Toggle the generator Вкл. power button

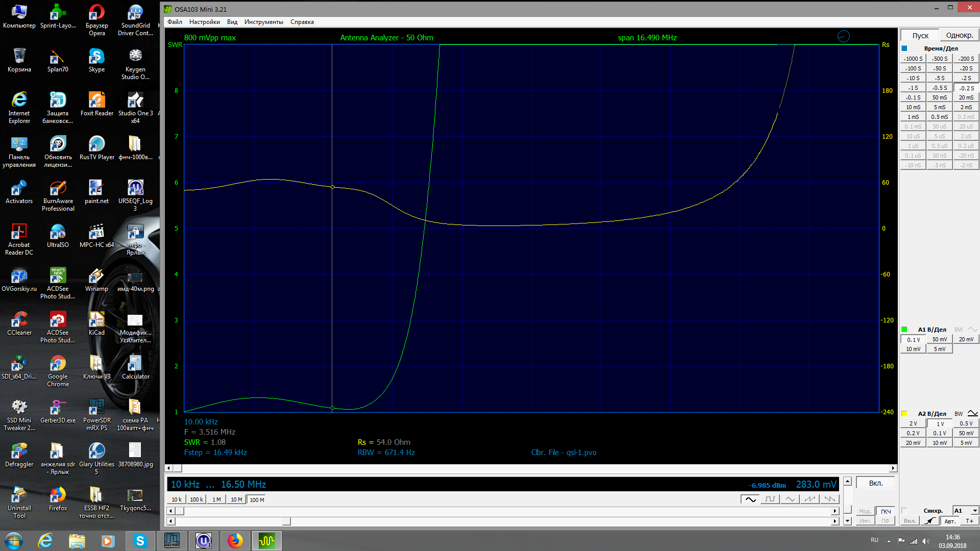tap(875, 483)
